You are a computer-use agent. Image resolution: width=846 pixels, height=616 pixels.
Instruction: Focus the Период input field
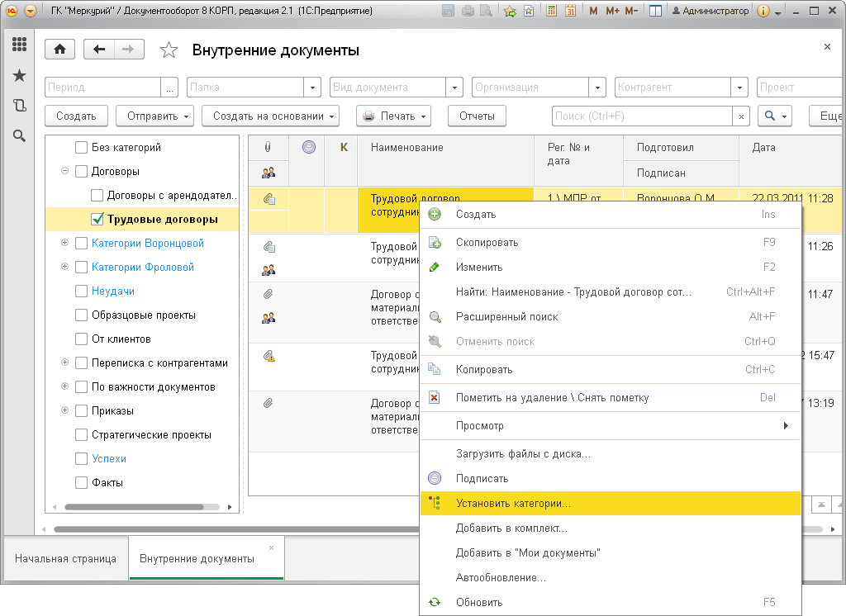point(103,87)
